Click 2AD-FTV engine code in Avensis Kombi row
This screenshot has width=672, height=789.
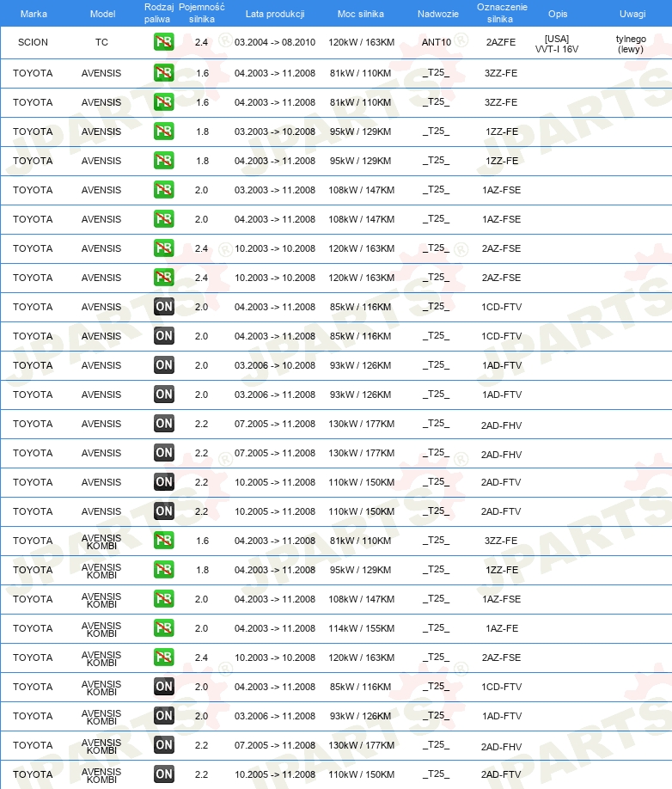500,774
